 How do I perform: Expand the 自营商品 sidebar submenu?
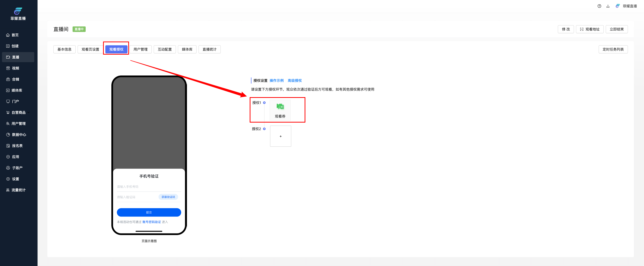click(18, 112)
